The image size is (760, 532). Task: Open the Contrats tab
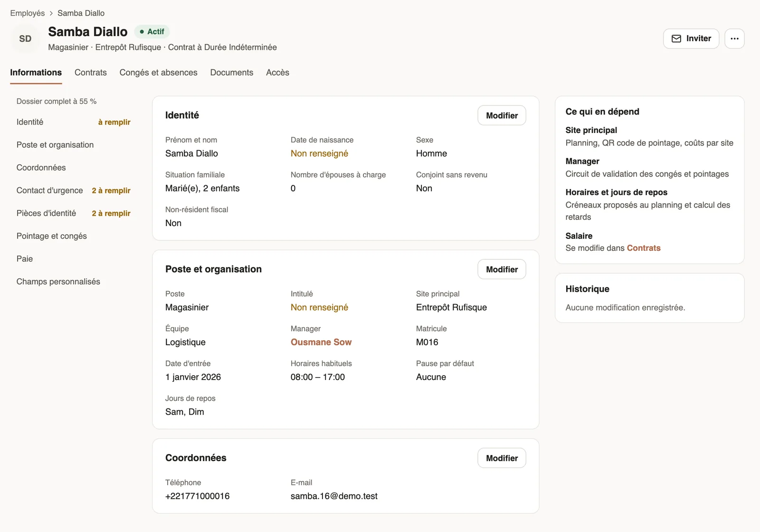tap(91, 73)
